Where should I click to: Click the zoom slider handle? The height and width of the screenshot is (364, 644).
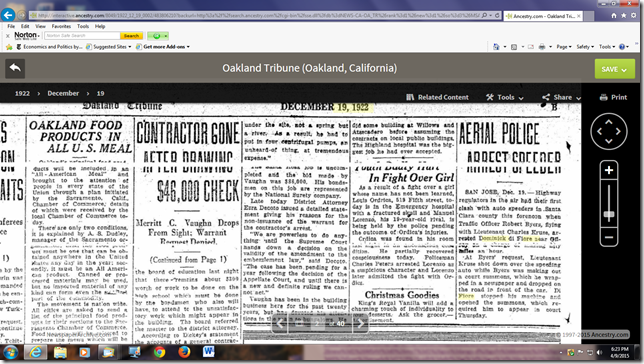609,214
